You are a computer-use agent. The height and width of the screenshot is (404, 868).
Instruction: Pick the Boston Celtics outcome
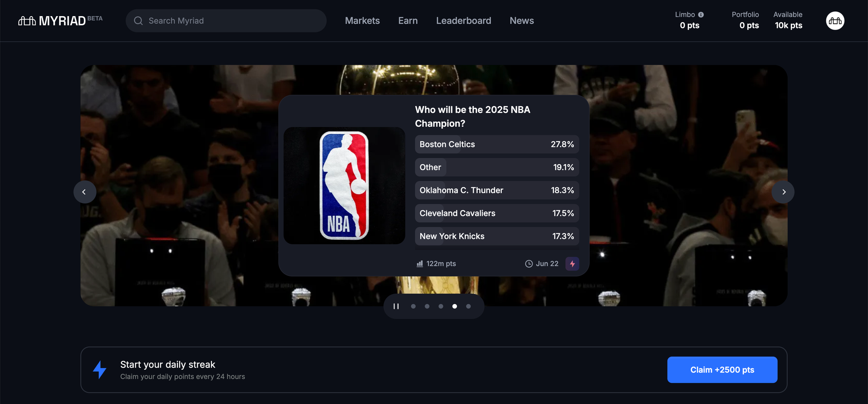click(497, 144)
